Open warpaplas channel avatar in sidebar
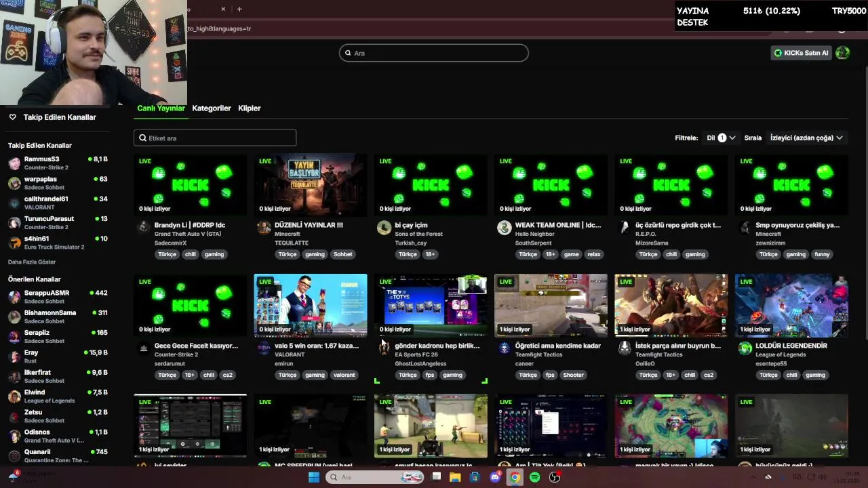This screenshot has width=868, height=488. pos(14,183)
